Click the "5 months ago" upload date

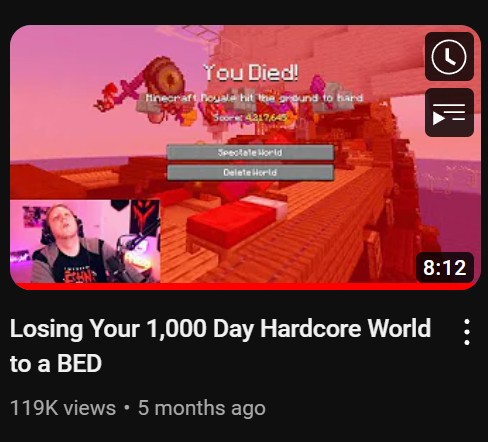[202, 408]
